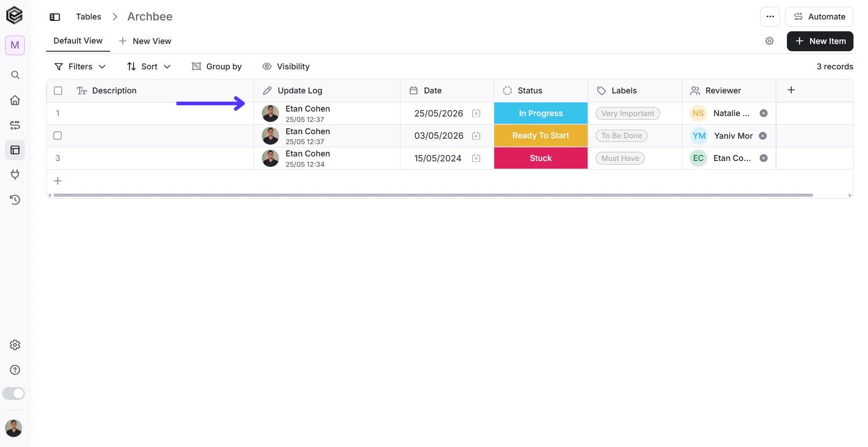Expand the Filters dropdown

(x=80, y=67)
